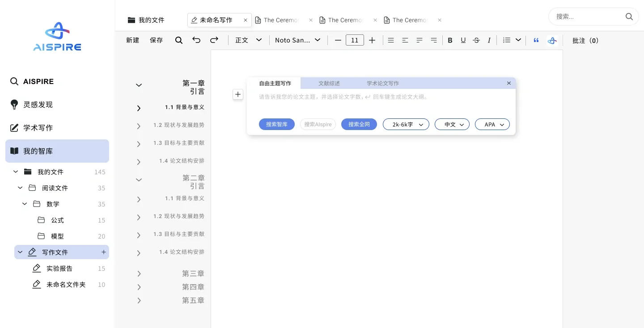Close the last The Ceremo tab
The height and width of the screenshot is (328, 644).
[x=440, y=20]
